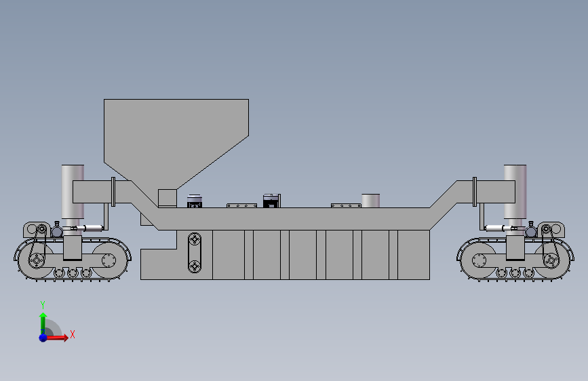Select the small square box beneath the hopper
Viewport: 588px width, 381px height.
click(168, 198)
